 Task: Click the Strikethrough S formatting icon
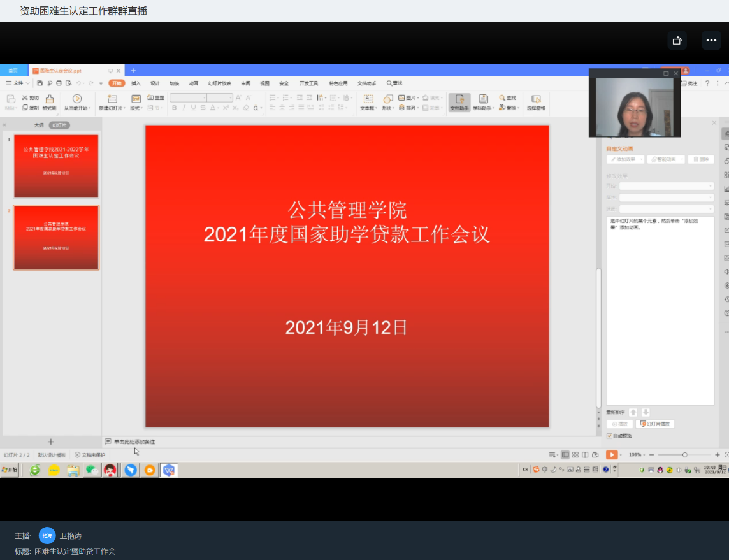coord(203,108)
